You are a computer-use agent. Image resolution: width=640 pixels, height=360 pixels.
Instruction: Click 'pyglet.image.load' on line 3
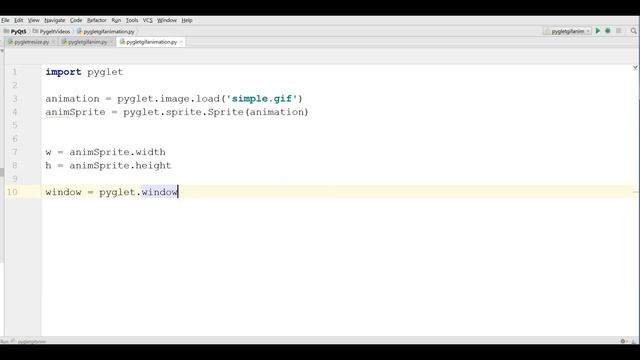(x=169, y=99)
